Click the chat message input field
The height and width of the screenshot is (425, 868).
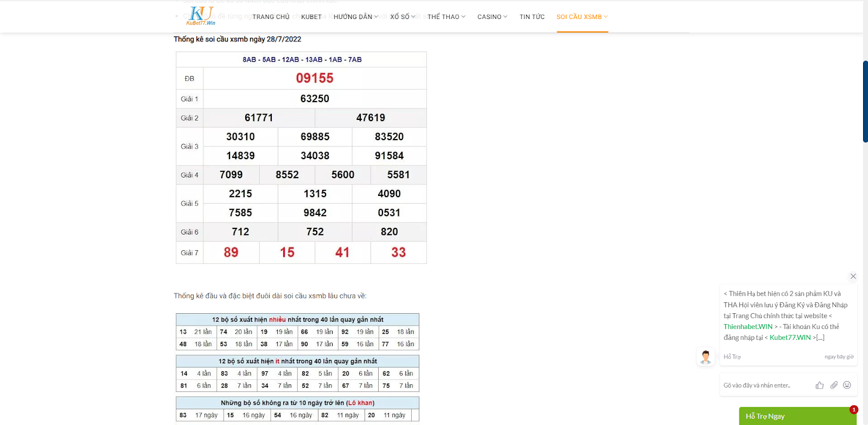tap(766, 385)
